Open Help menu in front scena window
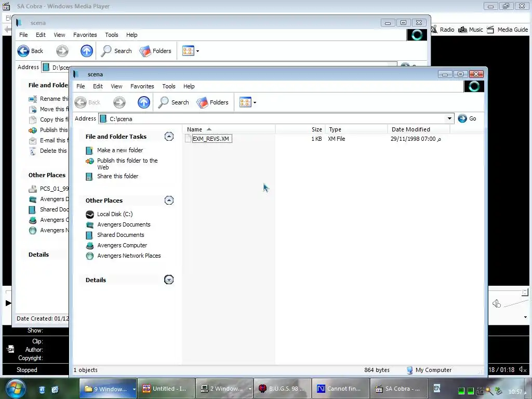532x399 pixels. pos(189,86)
